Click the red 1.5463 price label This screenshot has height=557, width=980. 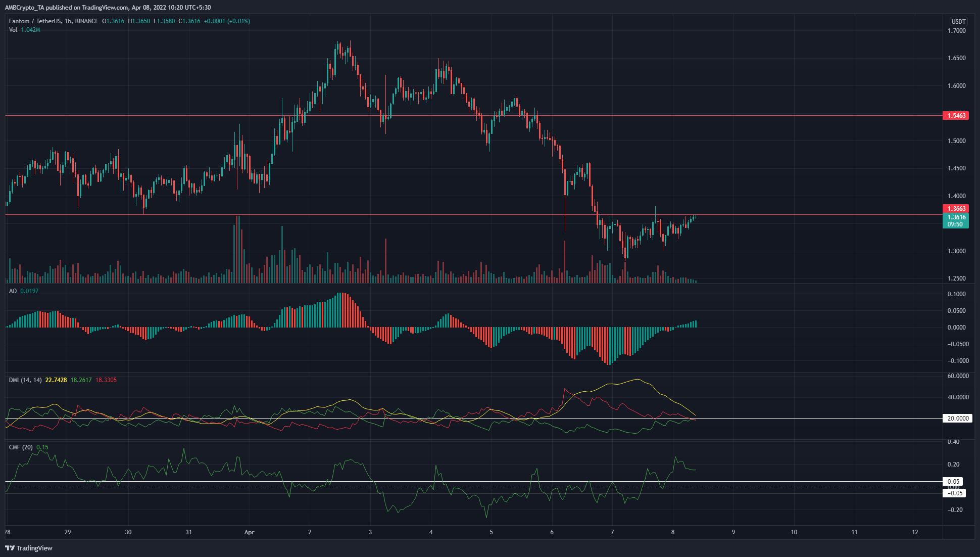tap(956, 116)
